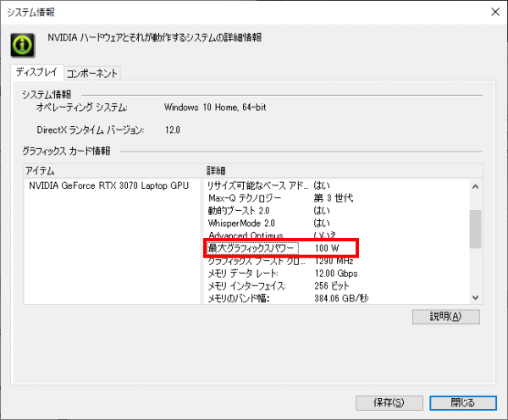Viewport: 508px width, 420px height.
Task: Click the 100 W value
Action: click(x=327, y=248)
